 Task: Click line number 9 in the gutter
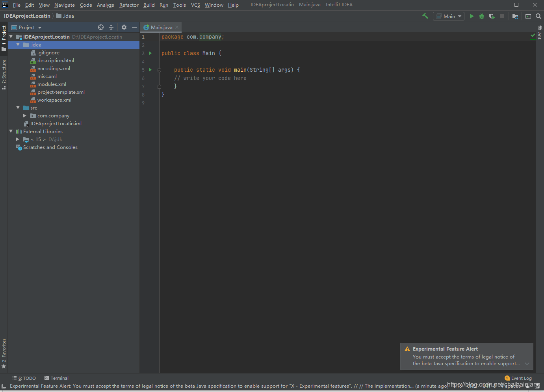coord(143,103)
